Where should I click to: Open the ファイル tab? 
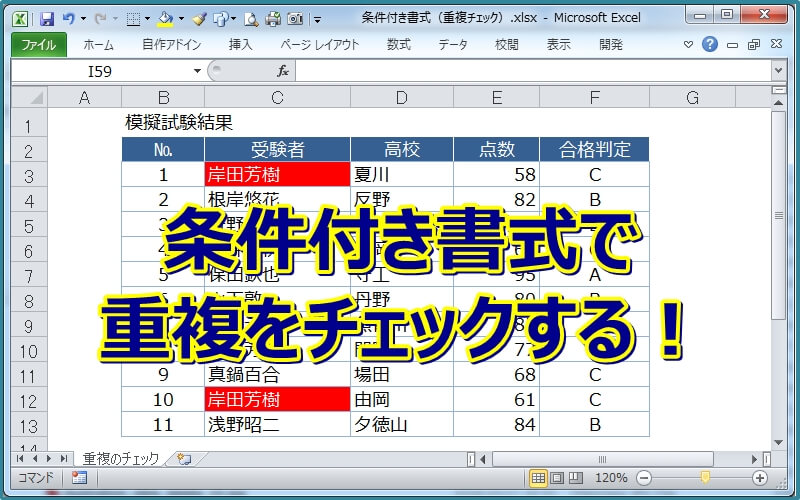coord(39,45)
